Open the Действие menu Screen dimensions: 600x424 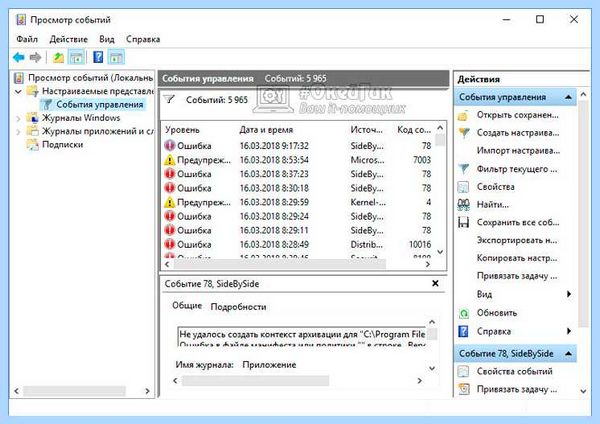(68, 39)
